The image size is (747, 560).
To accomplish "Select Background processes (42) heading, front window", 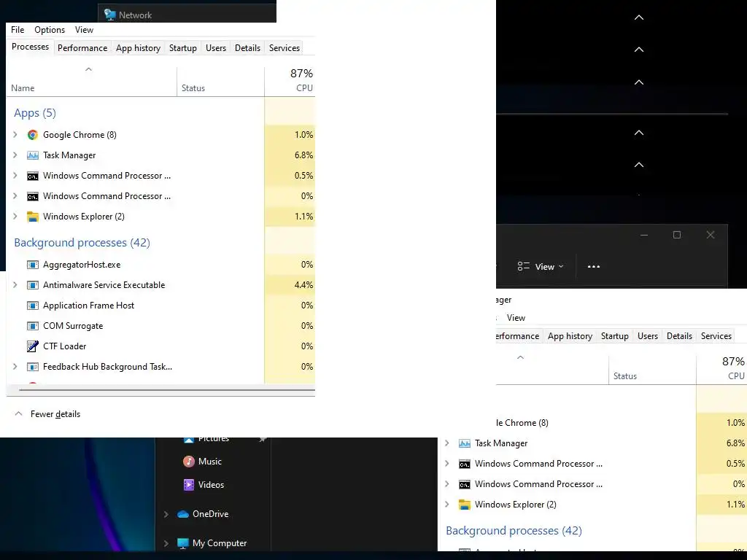I will tap(82, 243).
